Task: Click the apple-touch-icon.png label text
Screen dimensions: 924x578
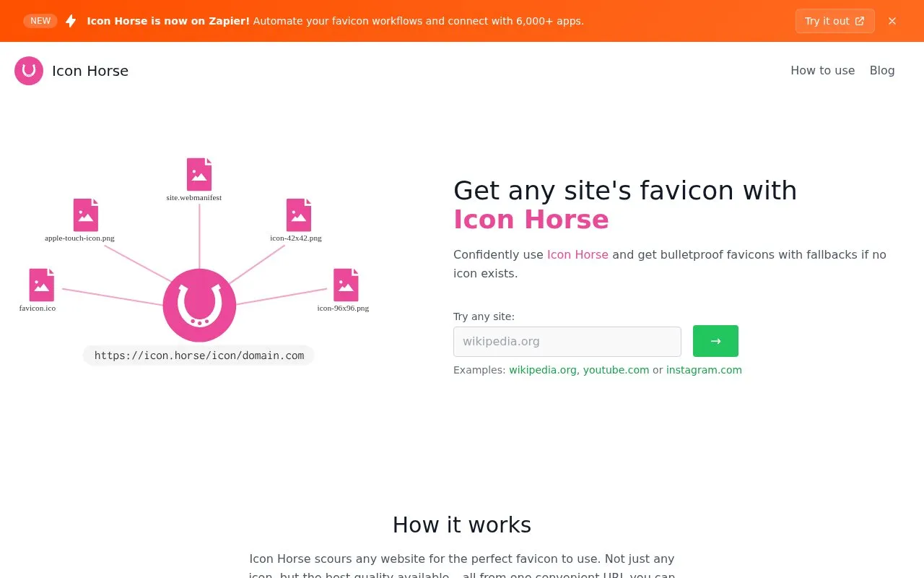Action: [x=79, y=238]
